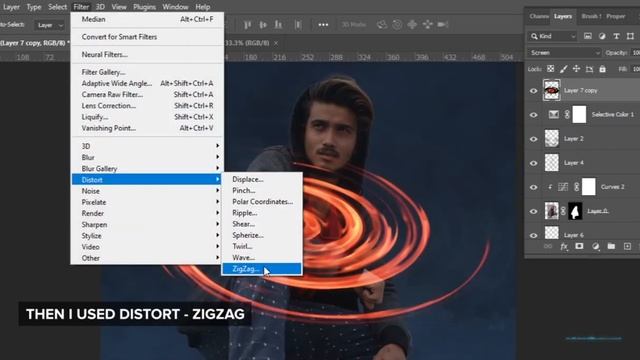The image size is (640, 360).
Task: Open Filter Gallery from the Filter menu
Action: [x=147, y=72]
